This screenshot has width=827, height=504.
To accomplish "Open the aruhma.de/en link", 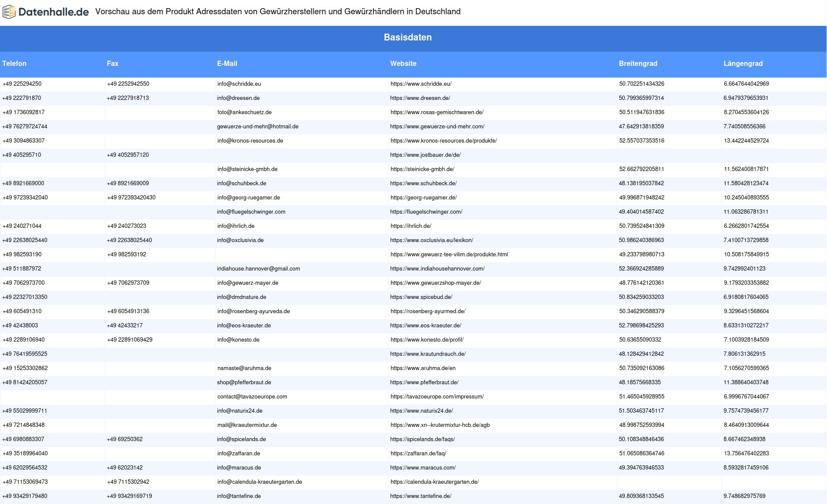I will coord(423,368).
